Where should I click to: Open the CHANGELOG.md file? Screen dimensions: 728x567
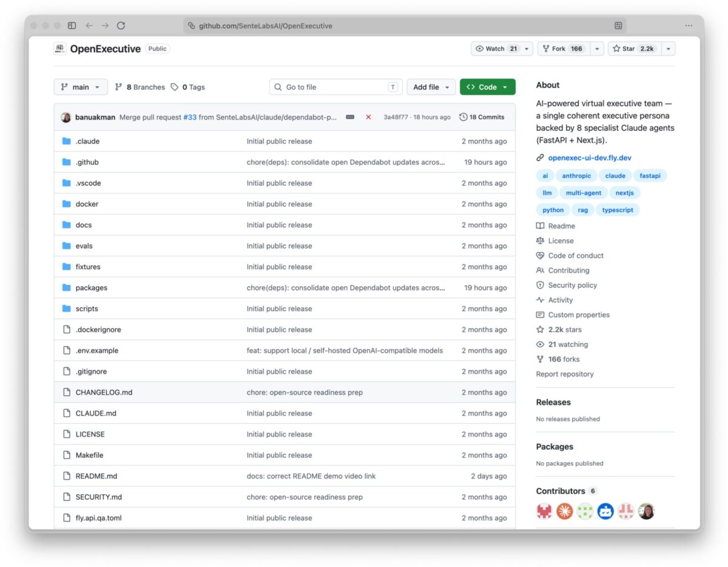click(104, 392)
